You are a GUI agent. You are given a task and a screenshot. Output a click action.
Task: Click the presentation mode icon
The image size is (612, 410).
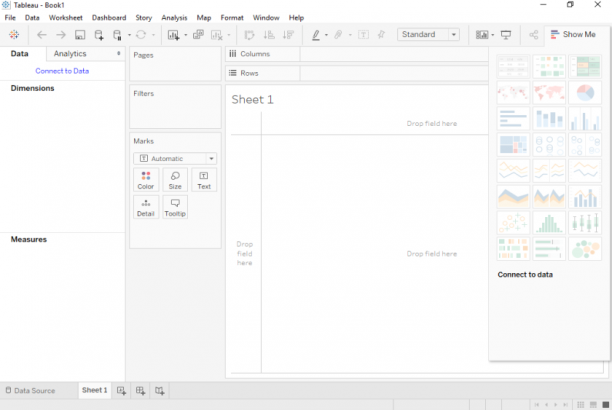click(506, 35)
